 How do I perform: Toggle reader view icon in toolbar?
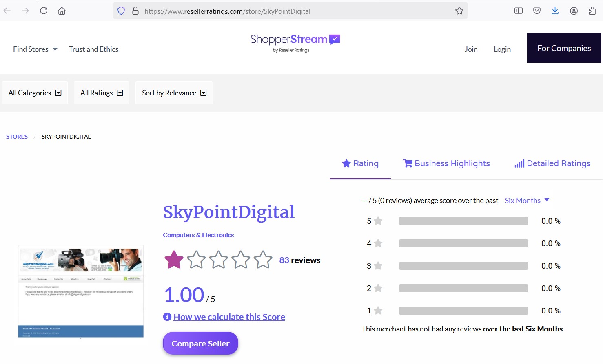coord(519,11)
